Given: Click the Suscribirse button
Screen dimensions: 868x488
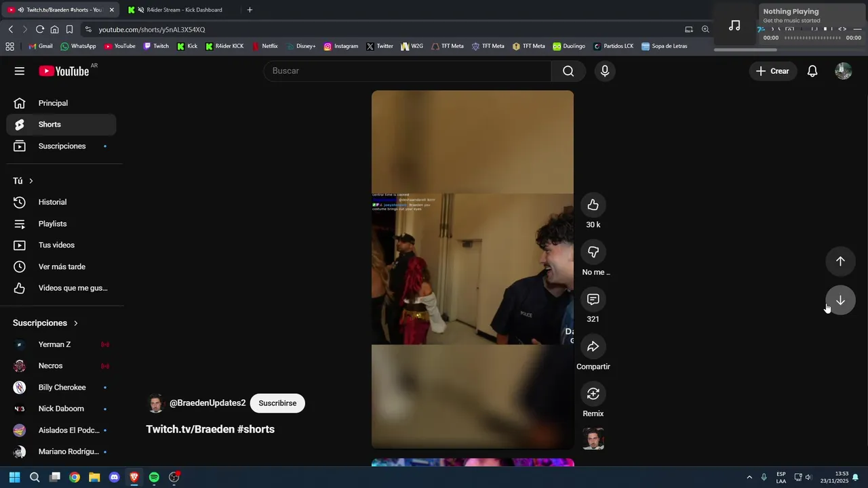Looking at the screenshot, I should (x=277, y=403).
